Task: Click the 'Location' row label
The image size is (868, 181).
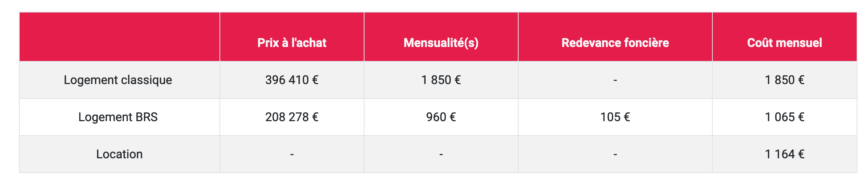Action: pos(119,154)
